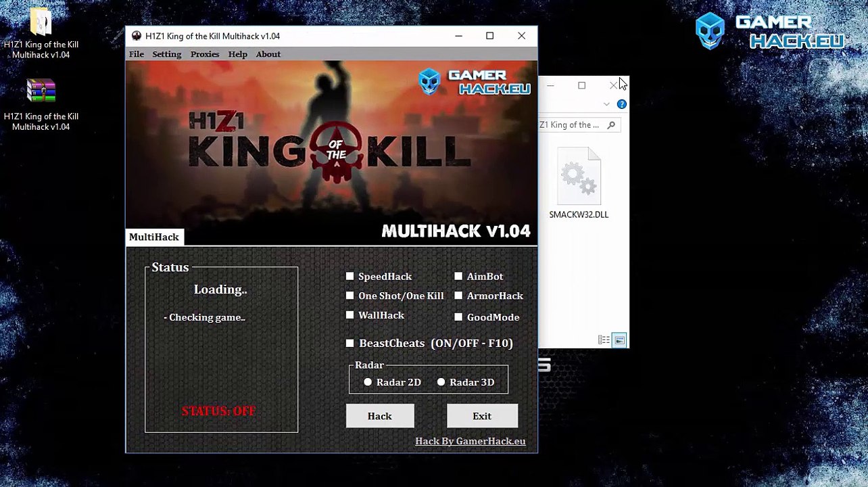Open the Proxies menu
This screenshot has height=487, width=868.
(205, 54)
